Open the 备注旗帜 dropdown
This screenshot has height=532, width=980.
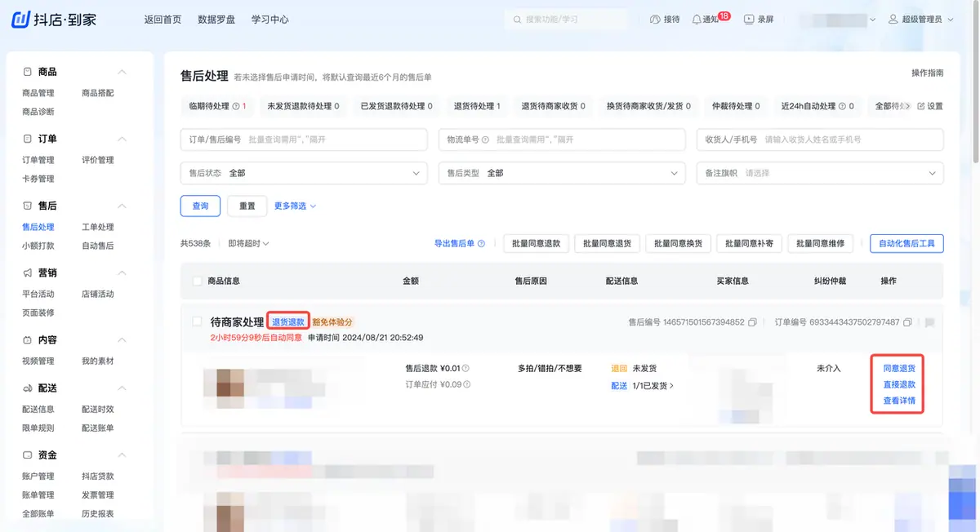click(x=820, y=173)
